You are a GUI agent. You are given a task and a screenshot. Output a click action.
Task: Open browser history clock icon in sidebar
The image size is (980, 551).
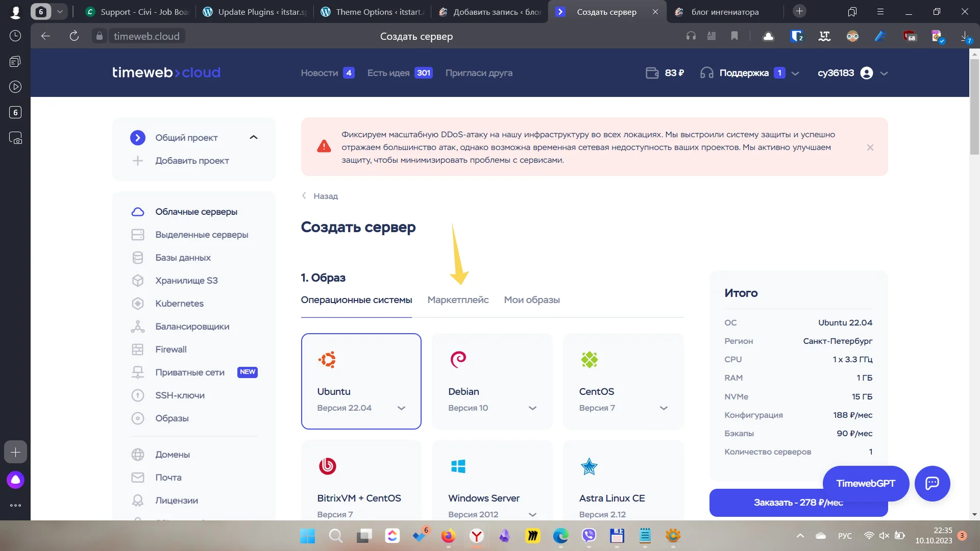[x=15, y=36]
